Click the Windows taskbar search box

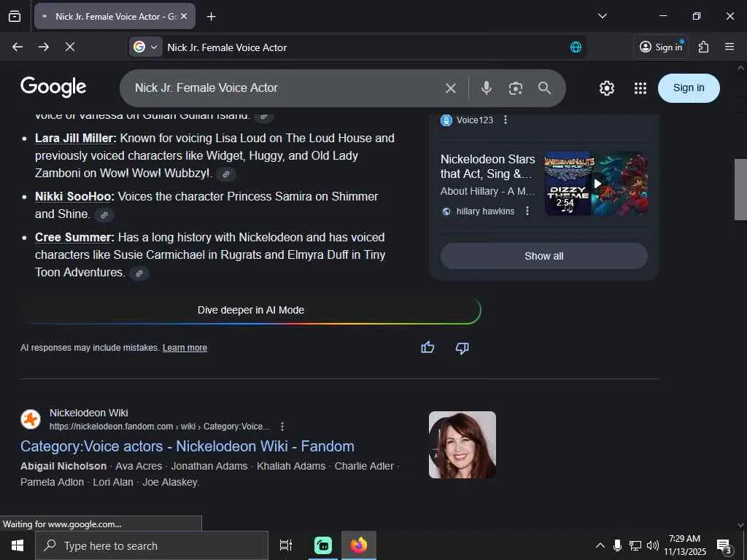(152, 545)
